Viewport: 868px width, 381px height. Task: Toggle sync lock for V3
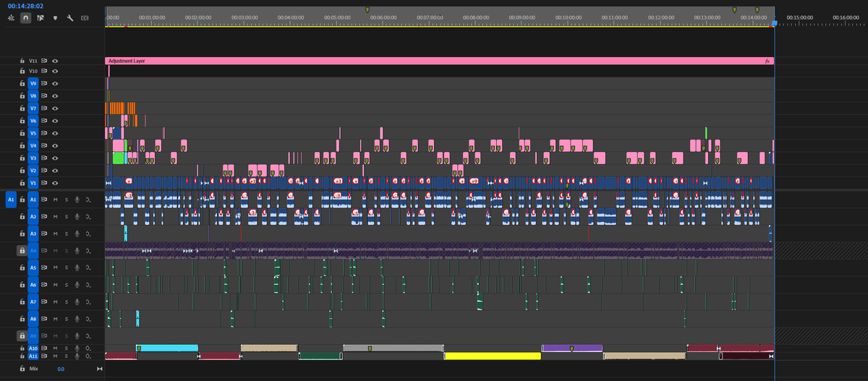coord(44,158)
